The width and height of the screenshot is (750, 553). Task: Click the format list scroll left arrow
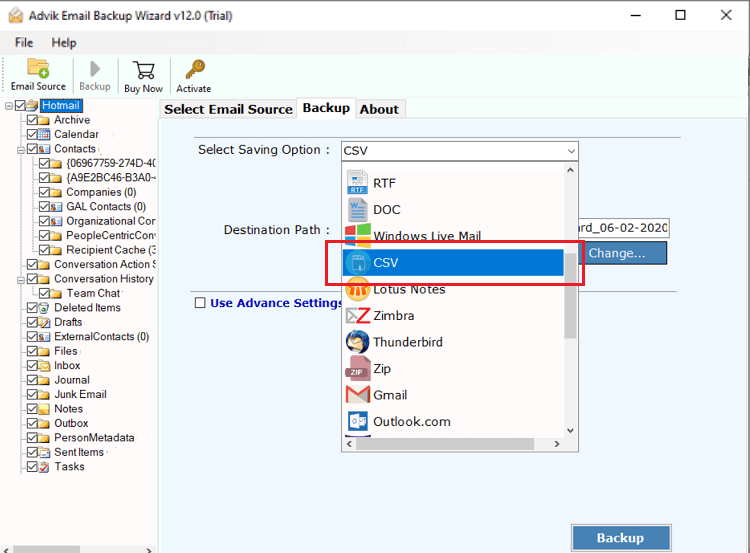coord(350,444)
